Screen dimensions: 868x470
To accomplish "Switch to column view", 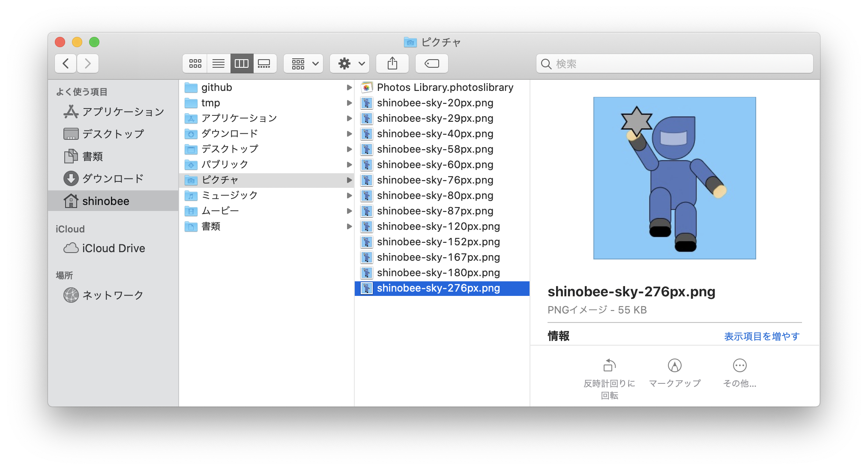I will coord(242,63).
